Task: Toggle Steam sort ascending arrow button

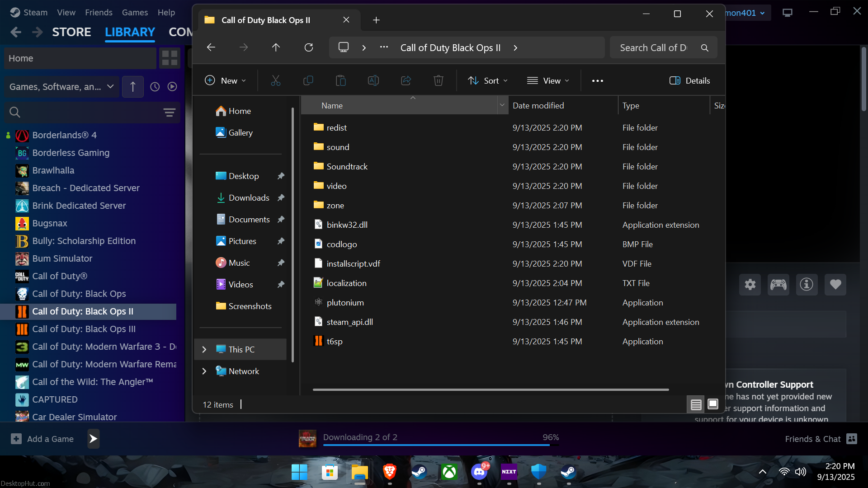Action: point(133,87)
